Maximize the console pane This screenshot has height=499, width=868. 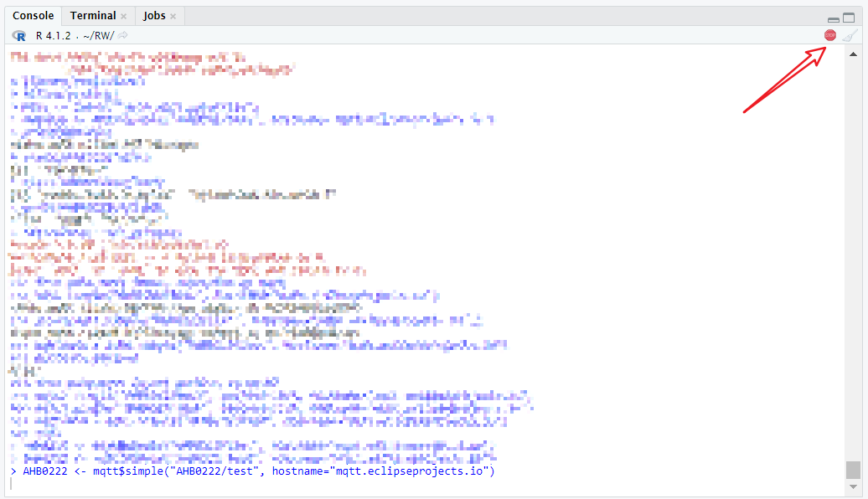(x=849, y=18)
